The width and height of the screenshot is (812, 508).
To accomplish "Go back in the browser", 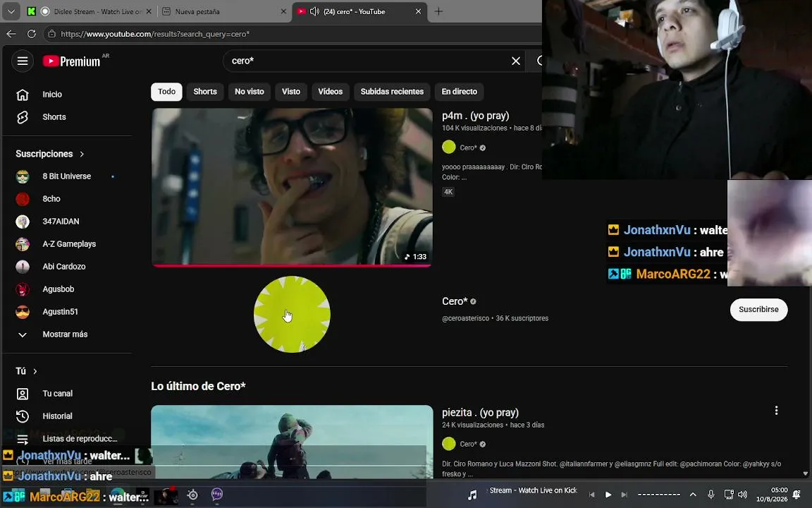I will point(11,34).
